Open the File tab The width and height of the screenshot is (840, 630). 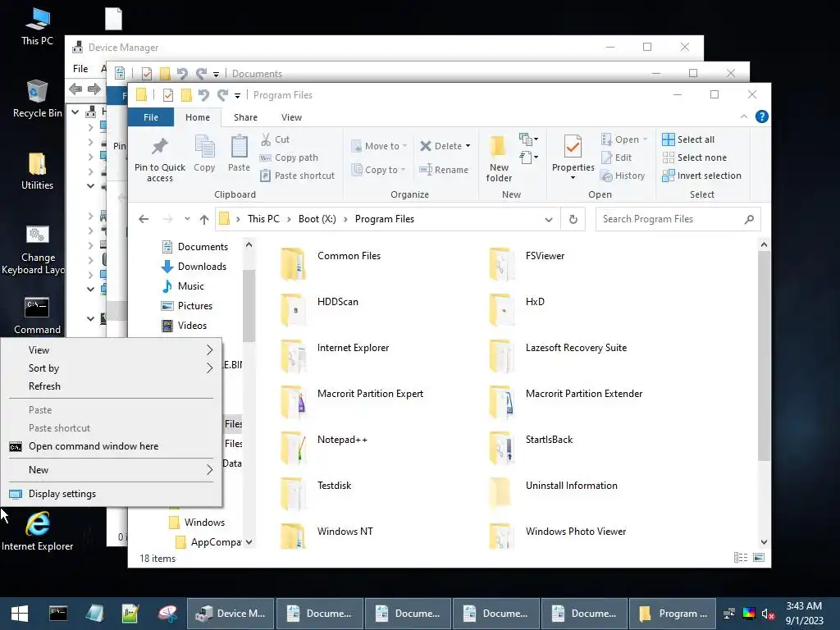pos(151,117)
